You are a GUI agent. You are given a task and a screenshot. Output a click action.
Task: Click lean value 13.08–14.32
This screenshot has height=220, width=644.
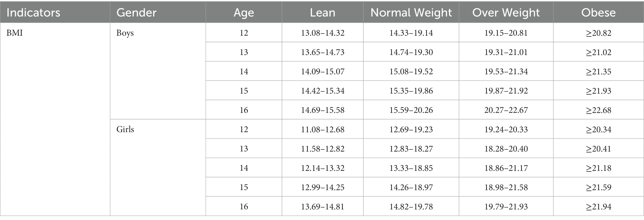[323, 33]
